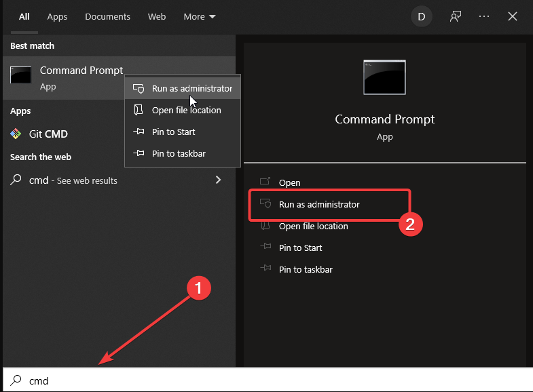Click Open in the preview pane
Screen dimensions: 533x392
click(290, 182)
